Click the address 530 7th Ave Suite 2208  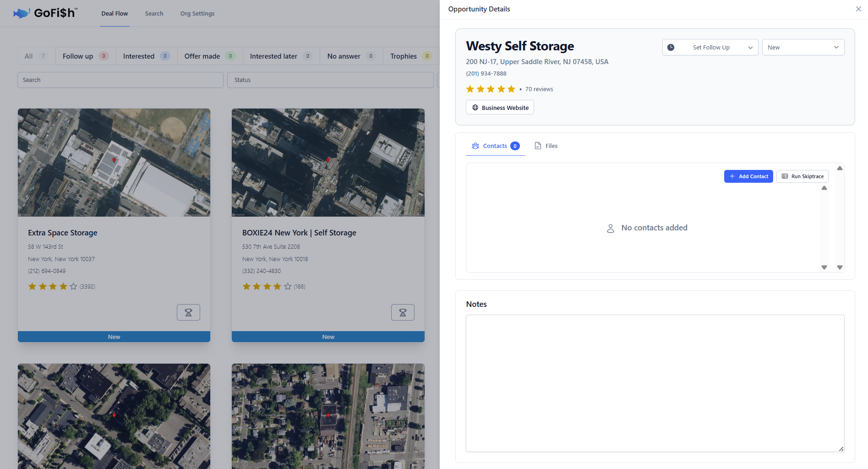pos(271,246)
